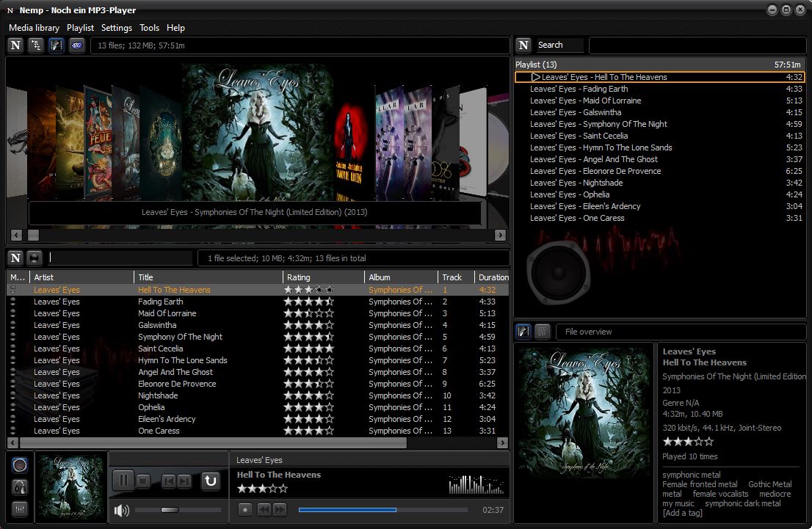Image resolution: width=812 pixels, height=529 pixels.
Task: Select 'Leaves' Eyes - Eleonore De Provence' in playlist
Action: pos(659,172)
